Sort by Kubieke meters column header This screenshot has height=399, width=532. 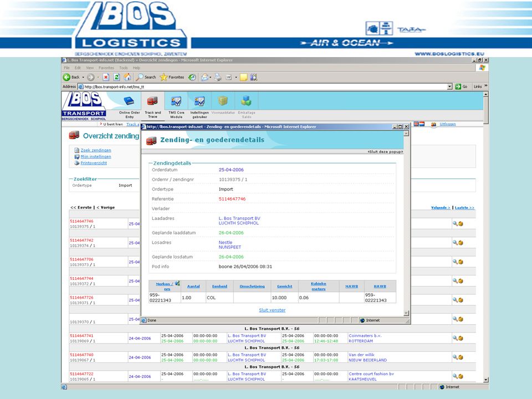318,287
